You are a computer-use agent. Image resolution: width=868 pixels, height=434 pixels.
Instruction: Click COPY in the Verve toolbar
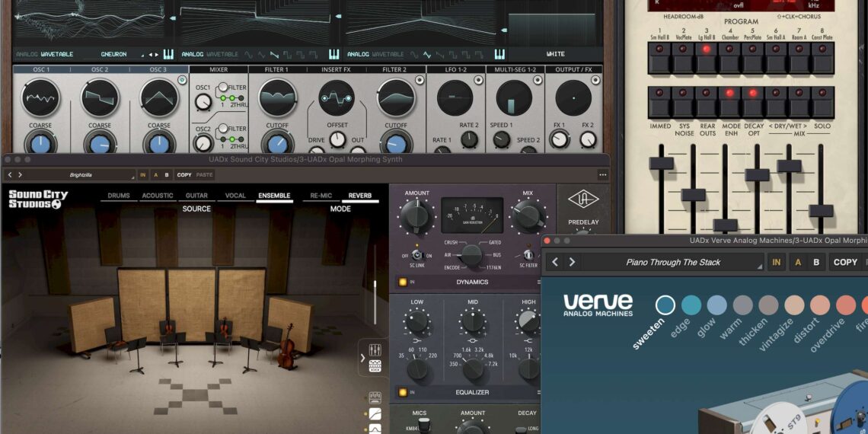pyautogui.click(x=845, y=263)
